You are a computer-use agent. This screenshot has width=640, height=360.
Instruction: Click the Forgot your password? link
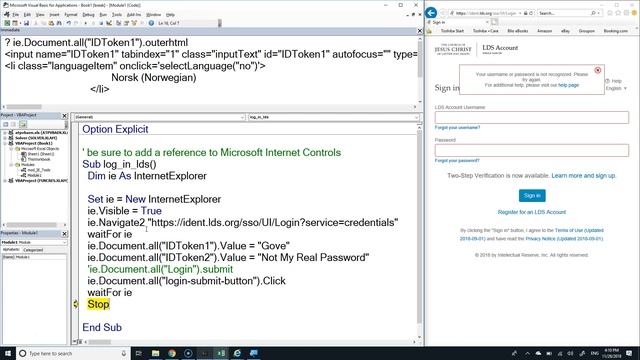(457, 161)
